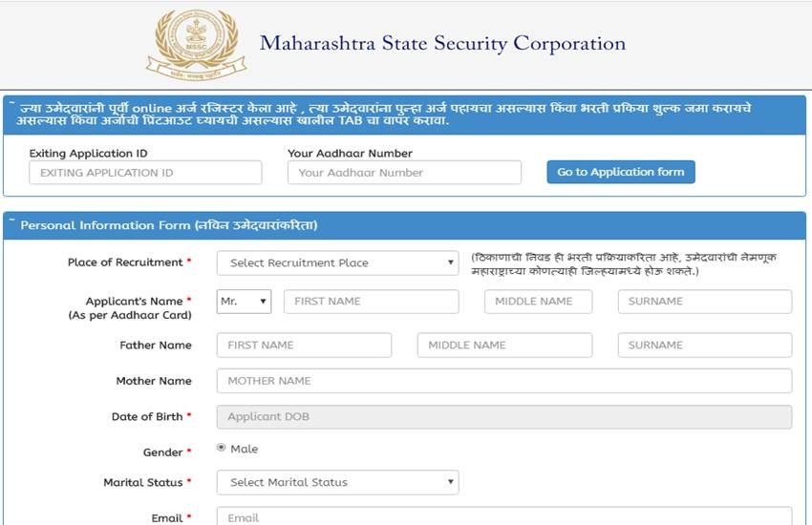Click the MOTHER NAME input field
The width and height of the screenshot is (812, 525).
pos(504,381)
